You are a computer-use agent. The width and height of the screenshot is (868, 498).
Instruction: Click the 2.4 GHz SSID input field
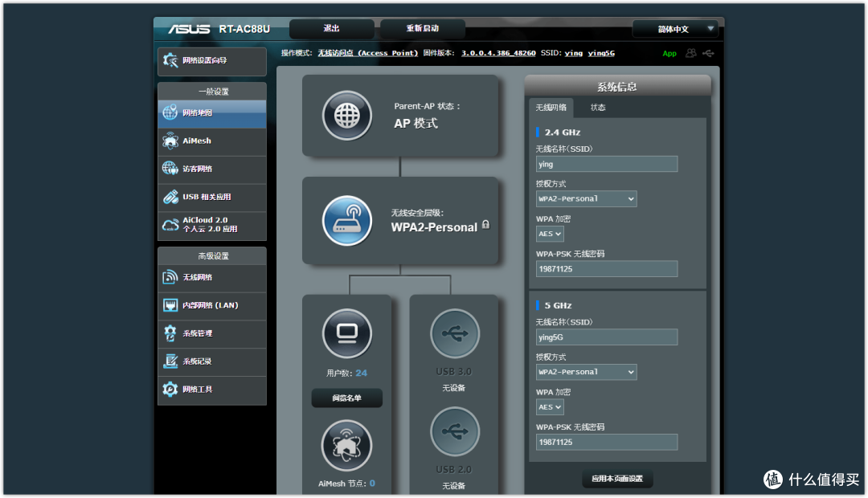coord(606,163)
